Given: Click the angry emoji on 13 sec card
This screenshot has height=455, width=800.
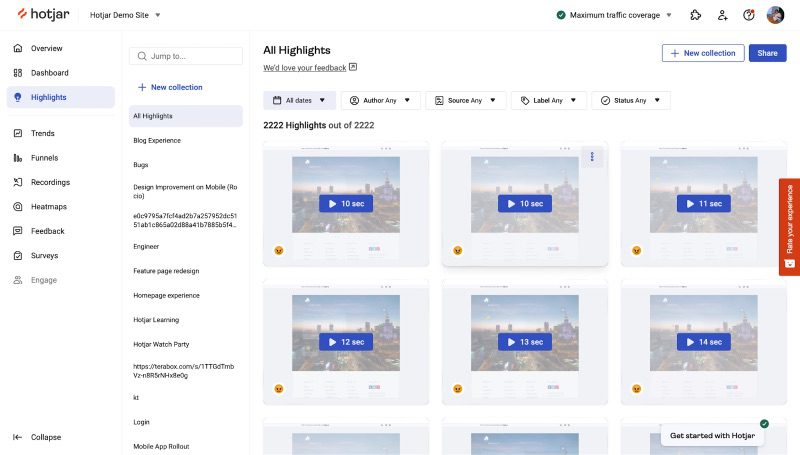Looking at the screenshot, I should pyautogui.click(x=458, y=389).
